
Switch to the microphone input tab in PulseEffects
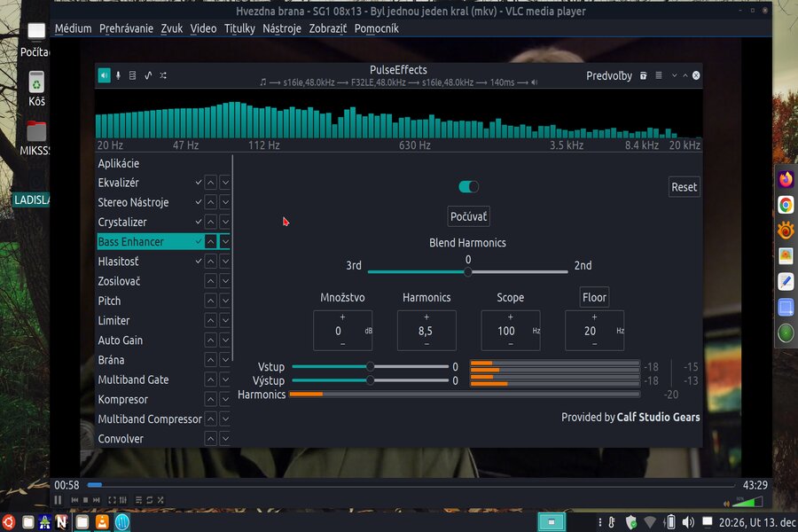pos(118,75)
